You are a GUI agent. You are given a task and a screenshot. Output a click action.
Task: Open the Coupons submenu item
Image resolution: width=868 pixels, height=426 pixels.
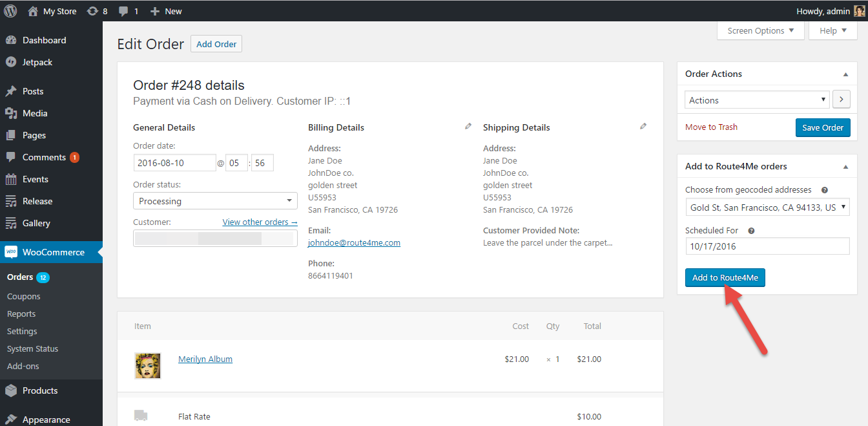tap(24, 296)
